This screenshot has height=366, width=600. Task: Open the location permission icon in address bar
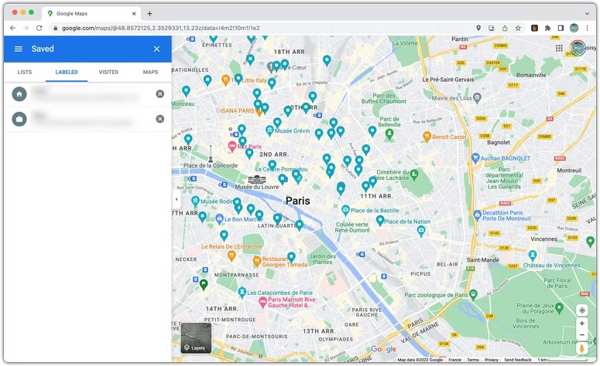(x=478, y=28)
